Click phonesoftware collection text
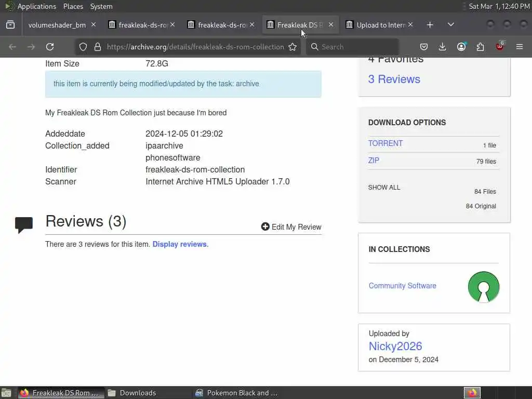This screenshot has height=399, width=532. click(x=172, y=157)
